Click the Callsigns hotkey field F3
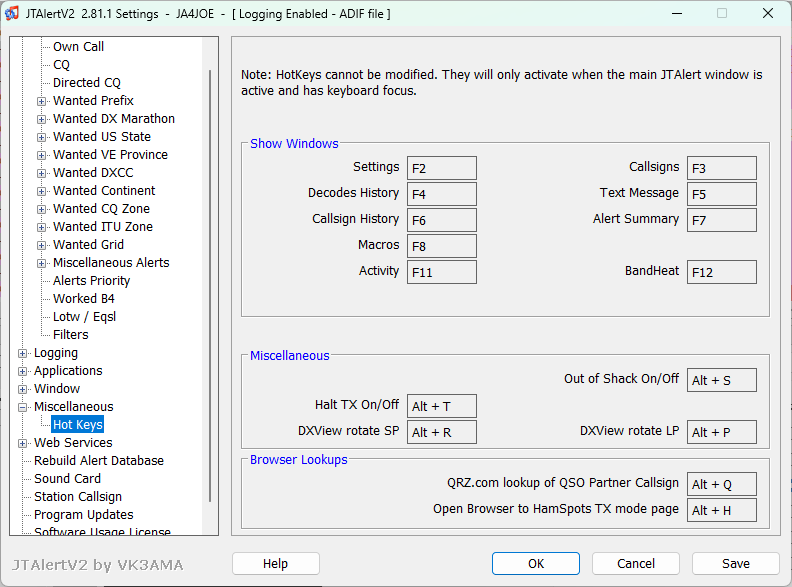 721,168
